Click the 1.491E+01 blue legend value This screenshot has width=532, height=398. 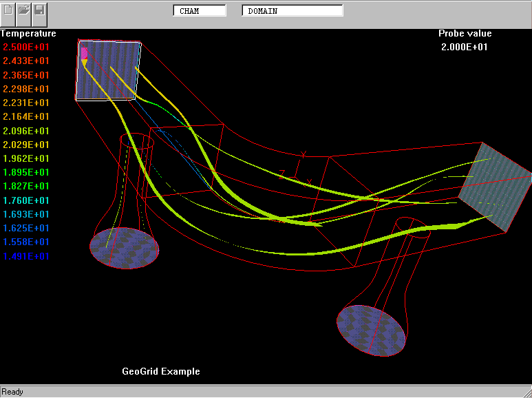pos(26,256)
